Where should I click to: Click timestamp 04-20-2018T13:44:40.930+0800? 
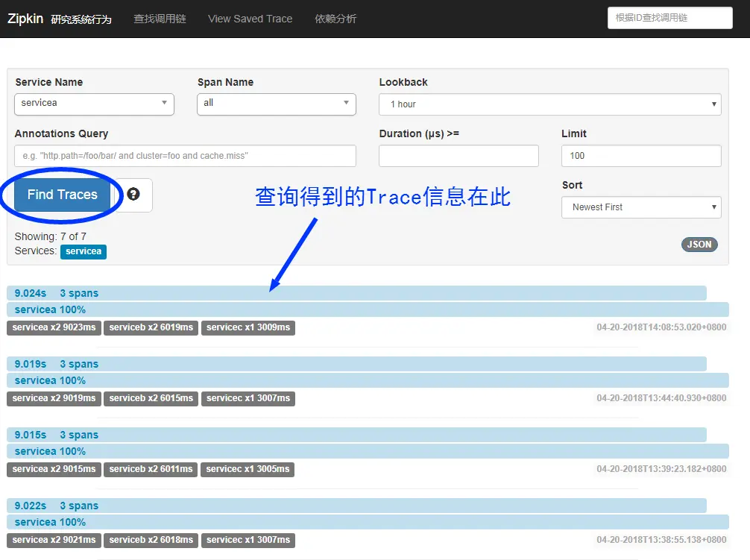coord(661,398)
